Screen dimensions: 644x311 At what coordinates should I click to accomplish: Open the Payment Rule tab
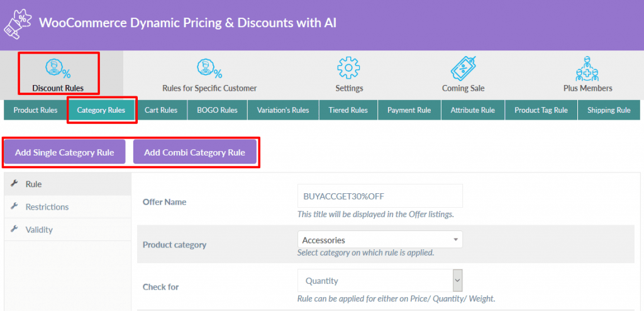pyautogui.click(x=409, y=110)
